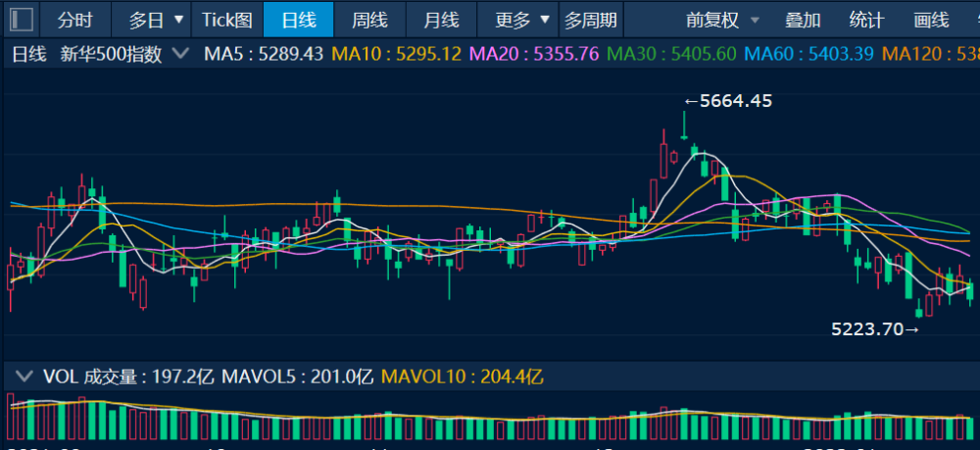This screenshot has height=450, width=980.
Task: Switch to 分时 intraday view
Action: (x=75, y=20)
